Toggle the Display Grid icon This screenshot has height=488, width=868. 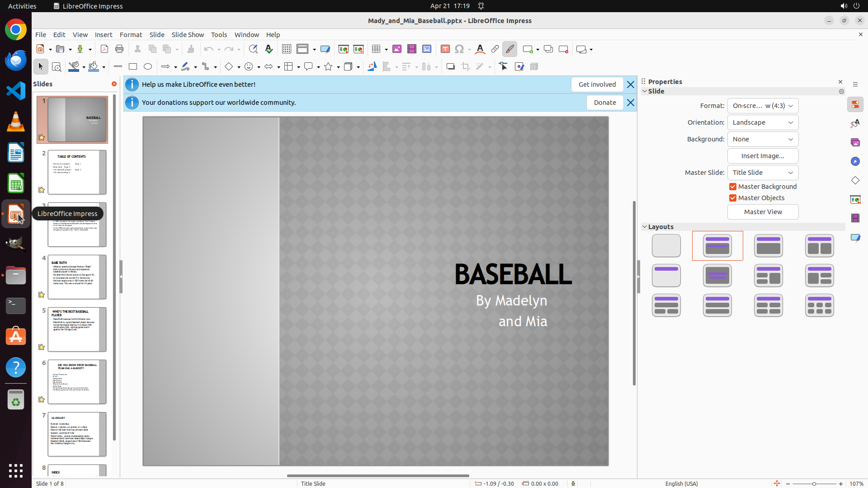click(x=287, y=49)
